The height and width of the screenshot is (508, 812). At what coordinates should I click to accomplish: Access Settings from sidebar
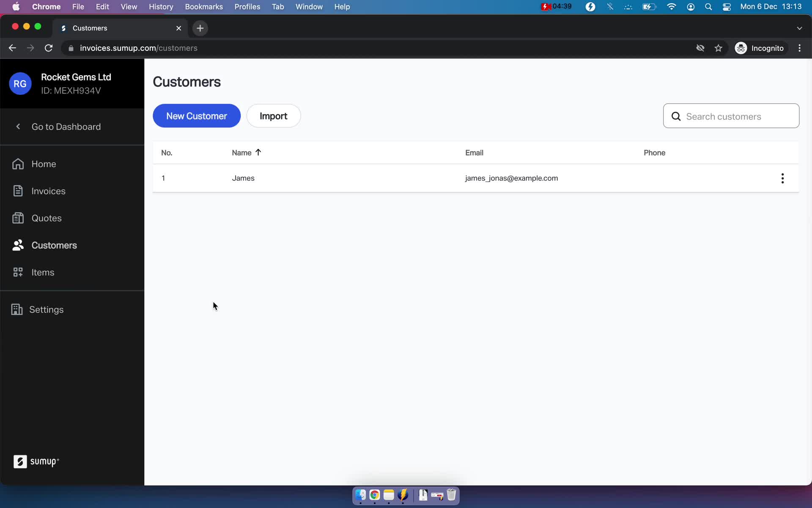pos(46,309)
